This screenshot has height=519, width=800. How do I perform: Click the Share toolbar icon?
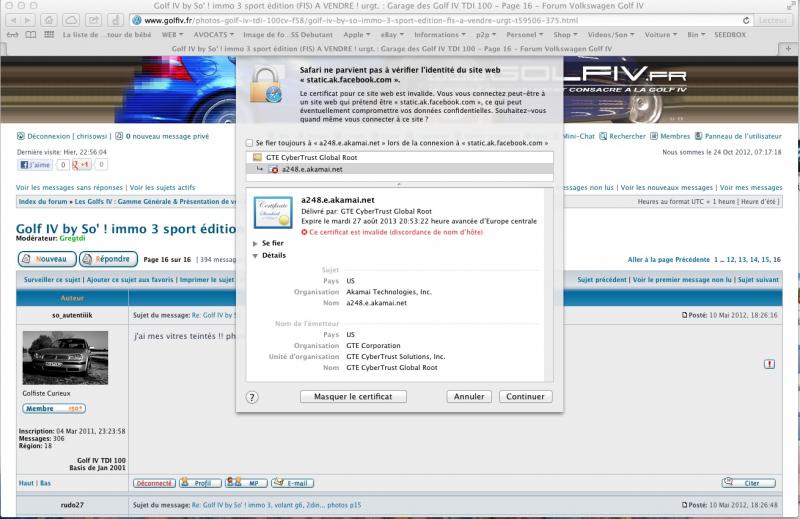point(93,20)
